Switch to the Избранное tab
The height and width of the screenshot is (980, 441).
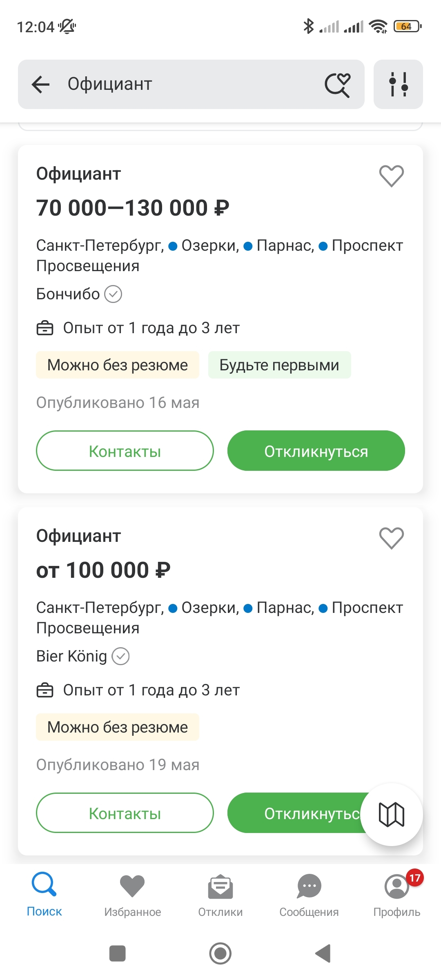132,894
